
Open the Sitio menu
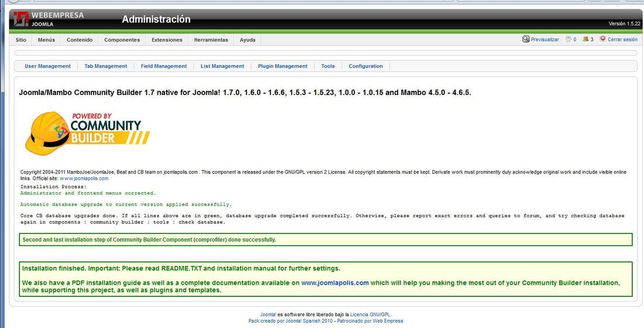click(x=21, y=40)
